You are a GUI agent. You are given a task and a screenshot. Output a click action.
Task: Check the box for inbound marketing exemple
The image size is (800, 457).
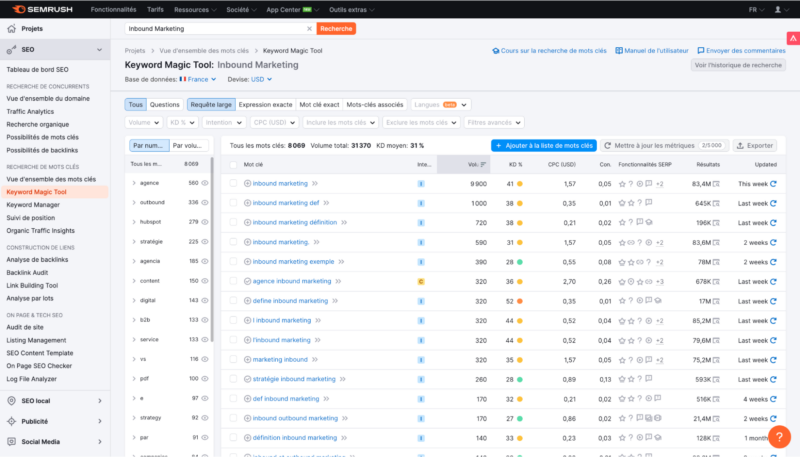(x=233, y=262)
